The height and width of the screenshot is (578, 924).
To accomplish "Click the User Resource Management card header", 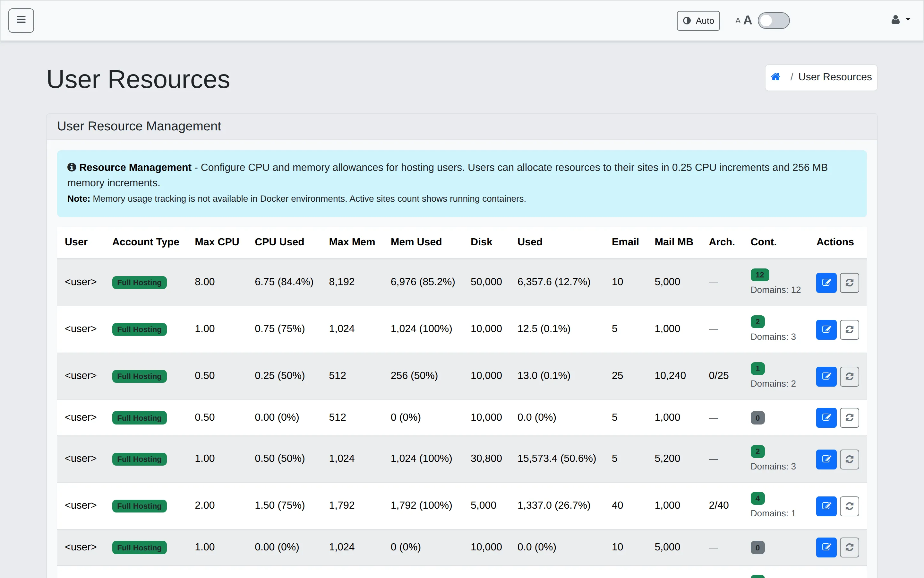I will (x=462, y=126).
